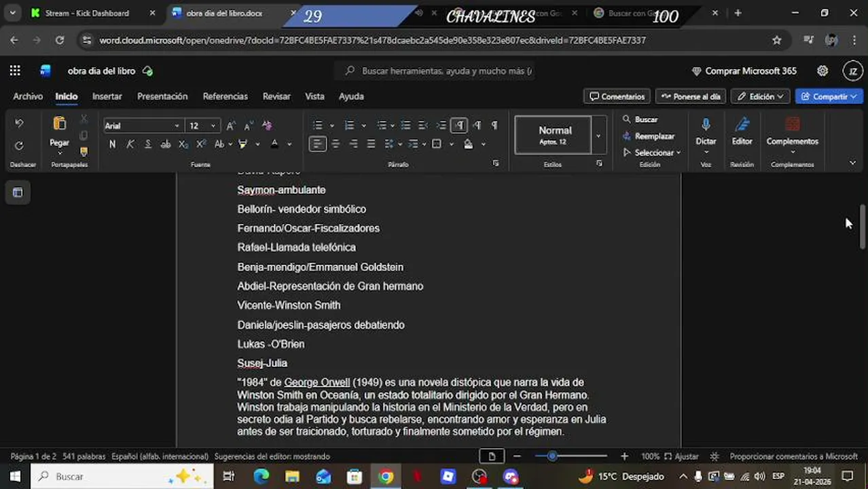Switch to the Referencias tab
868x489 pixels.
225,96
